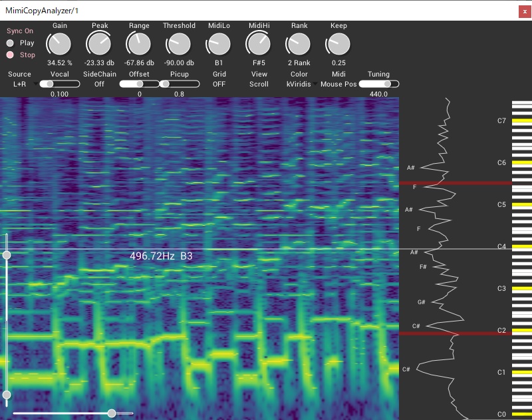Click lower handle of vertical range slider
Viewport: 532px width, 420px height.
click(7, 395)
